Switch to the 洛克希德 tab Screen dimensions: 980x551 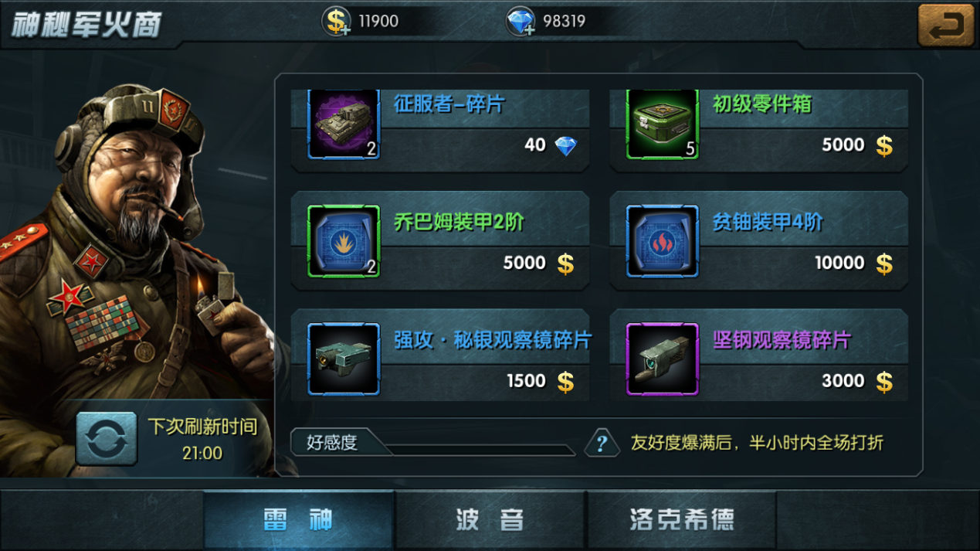[681, 520]
